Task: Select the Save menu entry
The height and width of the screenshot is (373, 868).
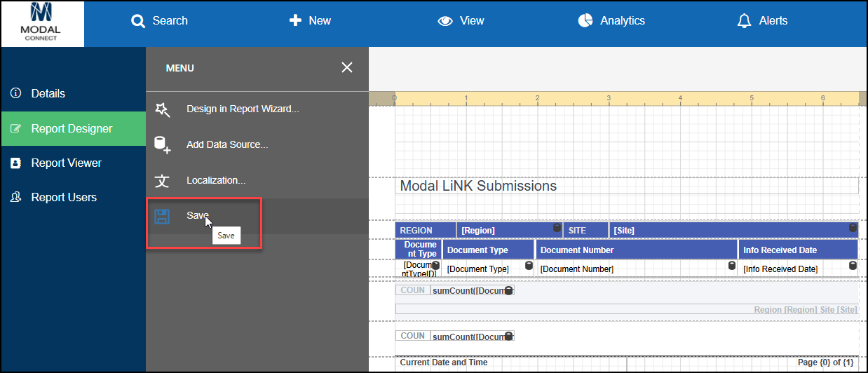Action: click(x=257, y=216)
